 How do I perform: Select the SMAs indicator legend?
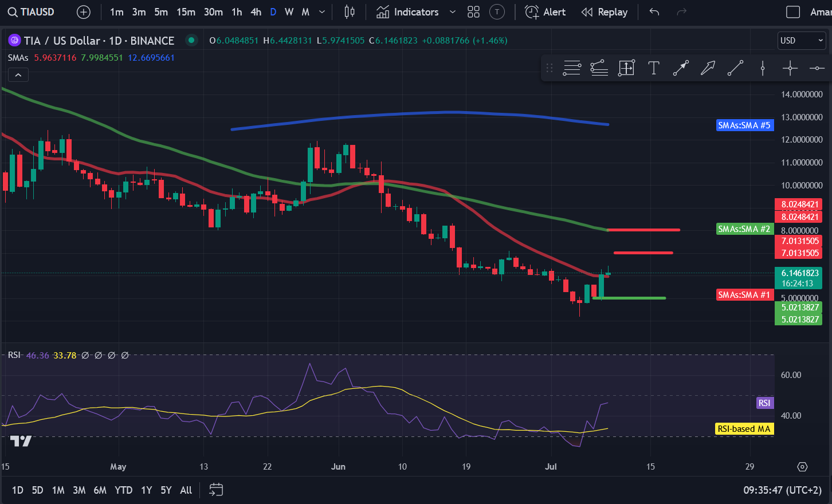tap(18, 58)
